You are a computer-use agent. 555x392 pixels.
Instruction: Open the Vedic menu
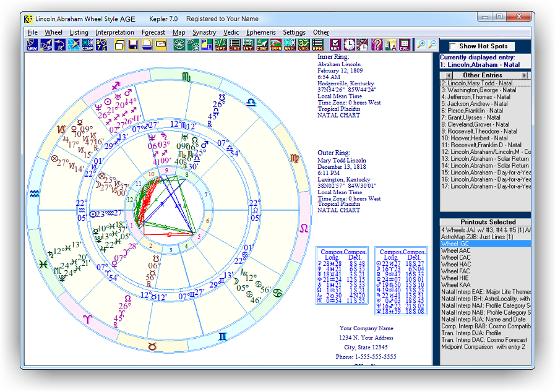[x=231, y=32]
